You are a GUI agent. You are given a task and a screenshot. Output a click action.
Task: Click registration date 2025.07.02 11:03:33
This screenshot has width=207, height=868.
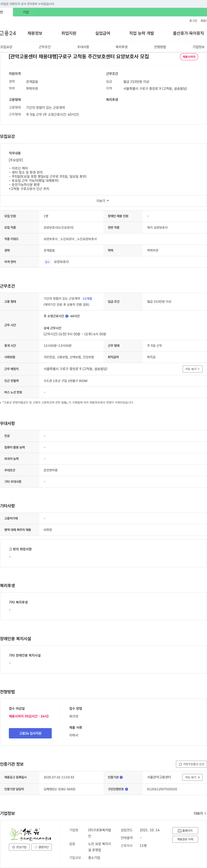(59, 777)
